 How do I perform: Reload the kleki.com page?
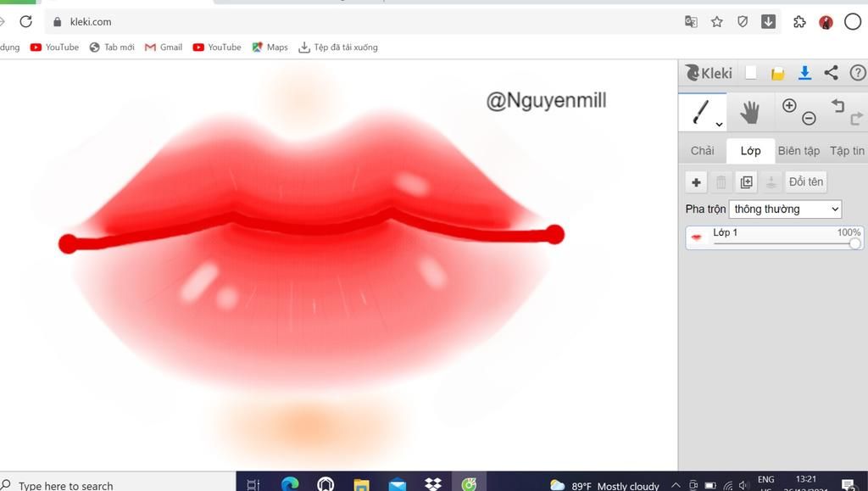pos(26,21)
